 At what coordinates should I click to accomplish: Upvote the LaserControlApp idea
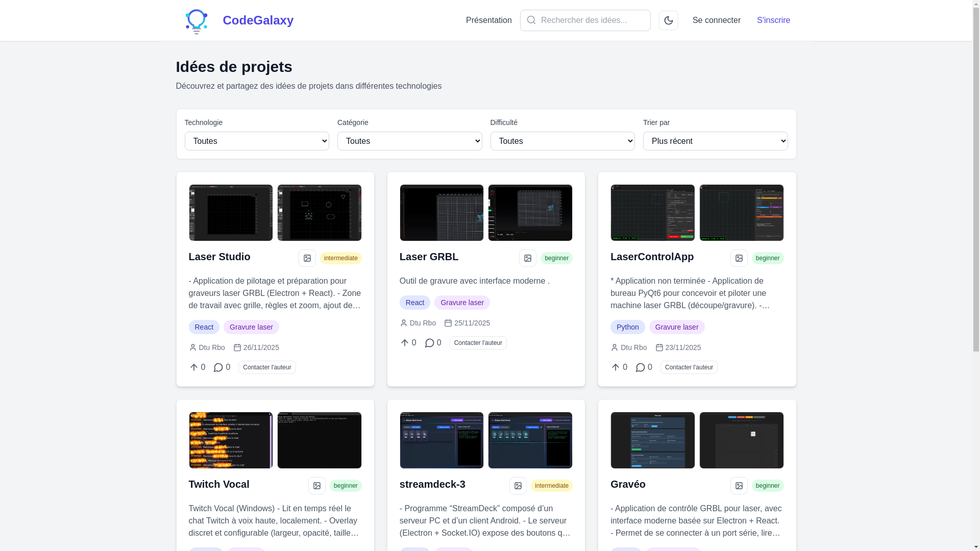coord(619,367)
